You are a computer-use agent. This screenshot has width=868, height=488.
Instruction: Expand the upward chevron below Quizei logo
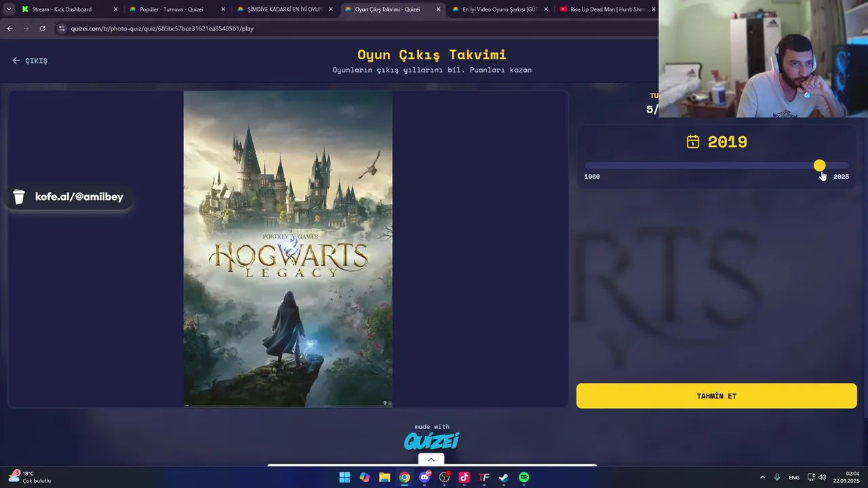point(431,460)
